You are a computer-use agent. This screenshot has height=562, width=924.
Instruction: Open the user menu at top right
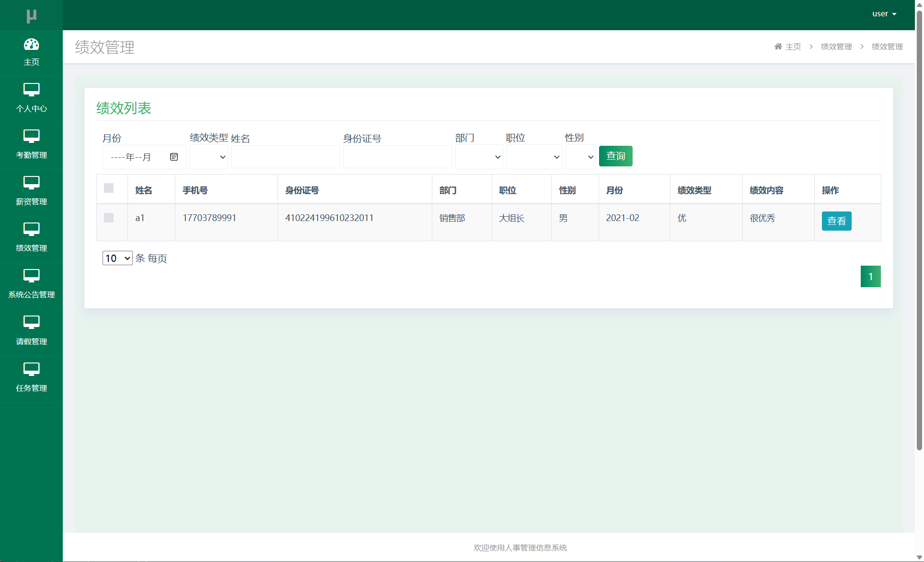coord(885,14)
